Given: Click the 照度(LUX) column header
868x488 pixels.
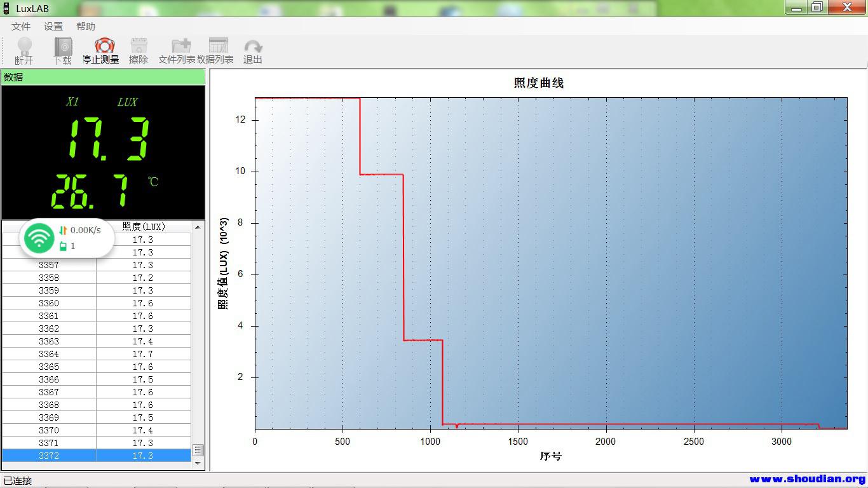Looking at the screenshot, I should click(x=144, y=226).
